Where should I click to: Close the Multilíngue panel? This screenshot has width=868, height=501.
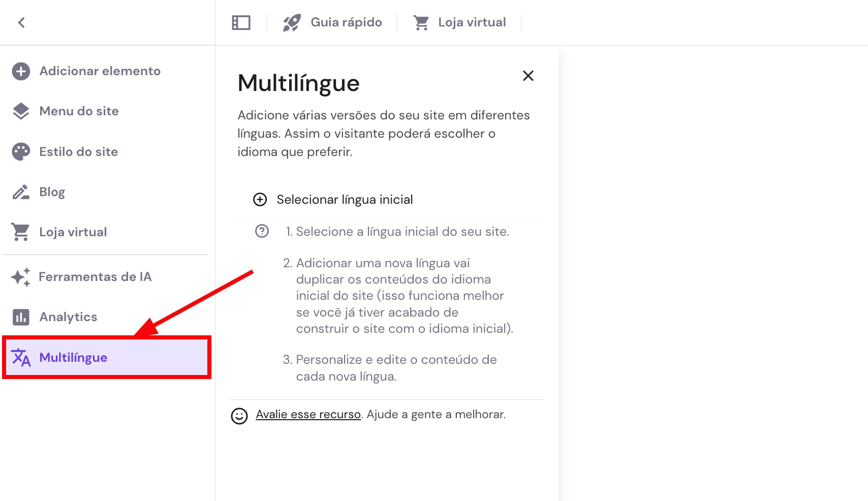tap(528, 76)
